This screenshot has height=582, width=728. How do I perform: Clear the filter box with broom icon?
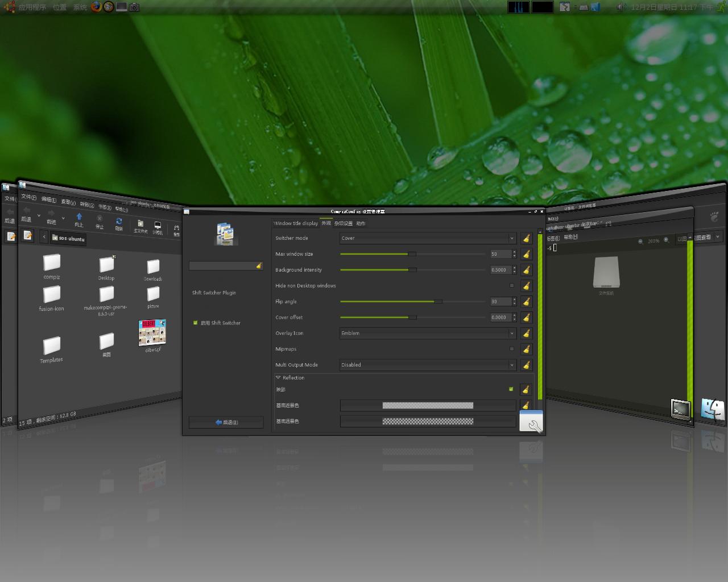259,265
